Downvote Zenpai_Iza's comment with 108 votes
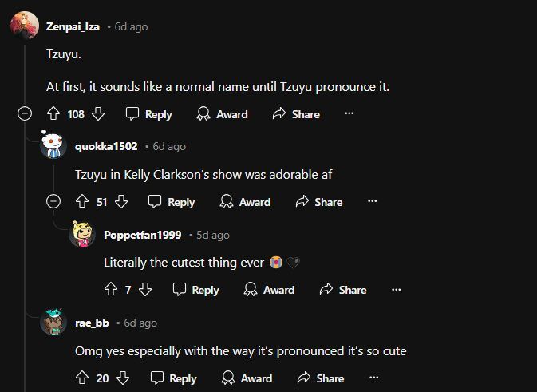 coord(98,114)
